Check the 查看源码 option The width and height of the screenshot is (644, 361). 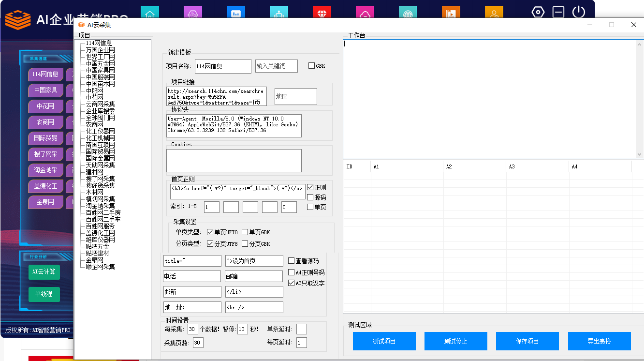(292, 261)
